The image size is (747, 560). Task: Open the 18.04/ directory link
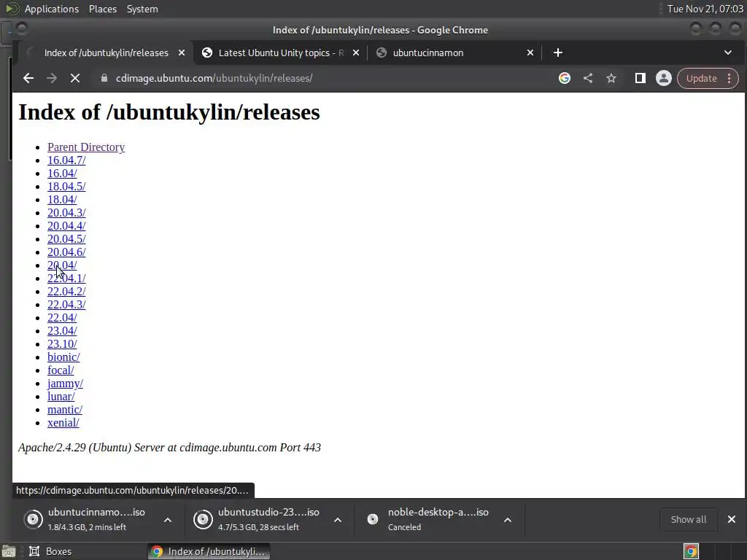click(x=62, y=200)
